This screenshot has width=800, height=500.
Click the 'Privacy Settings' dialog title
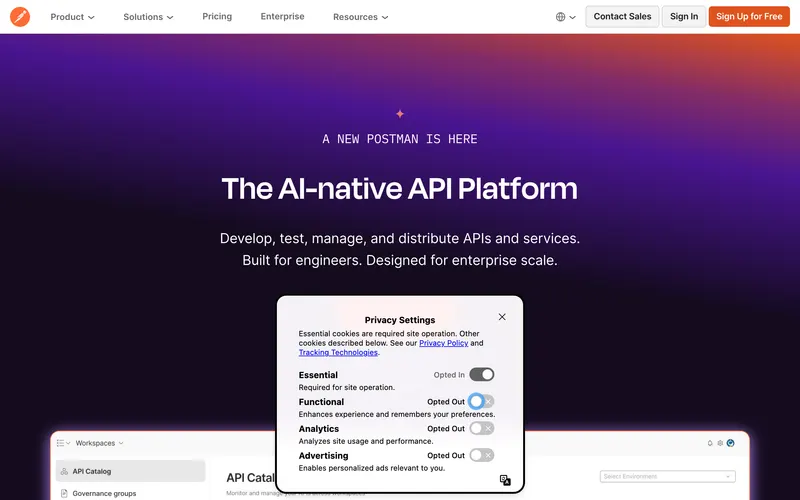click(x=400, y=320)
